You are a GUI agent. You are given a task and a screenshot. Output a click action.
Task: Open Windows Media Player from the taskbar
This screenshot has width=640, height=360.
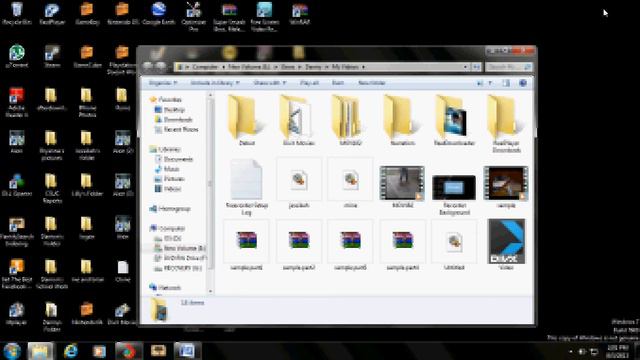(x=99, y=351)
